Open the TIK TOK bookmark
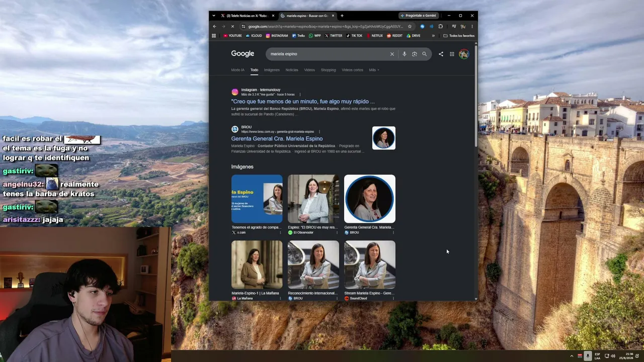Image resolution: width=644 pixels, height=362 pixels. coord(354,36)
